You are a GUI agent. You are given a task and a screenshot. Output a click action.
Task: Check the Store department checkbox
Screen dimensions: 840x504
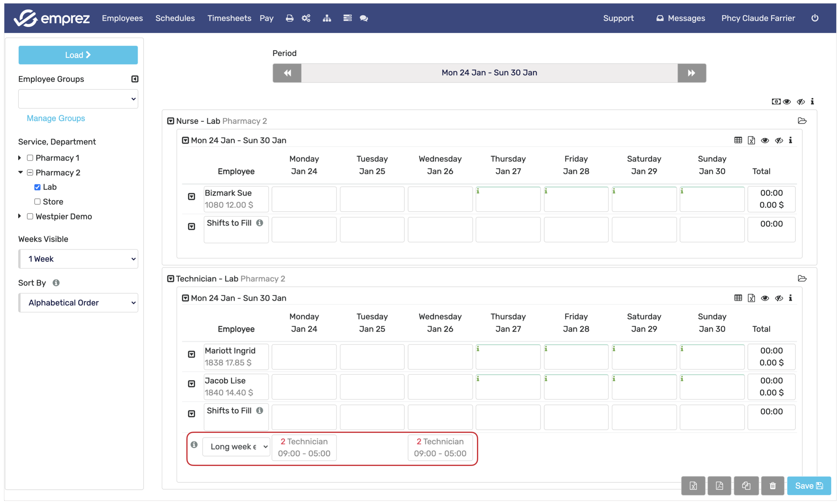tap(37, 202)
